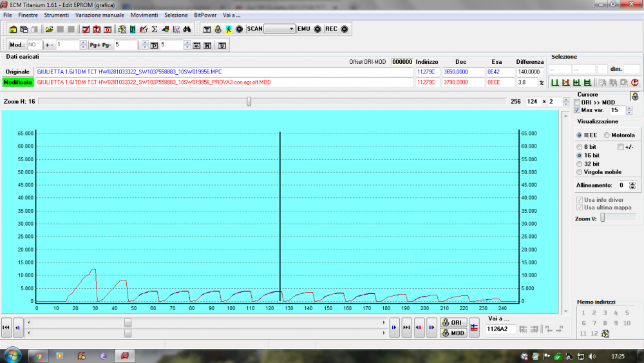Click the padlock icon in the toolbar
The height and width of the screenshot is (363, 644).
[x=218, y=29]
